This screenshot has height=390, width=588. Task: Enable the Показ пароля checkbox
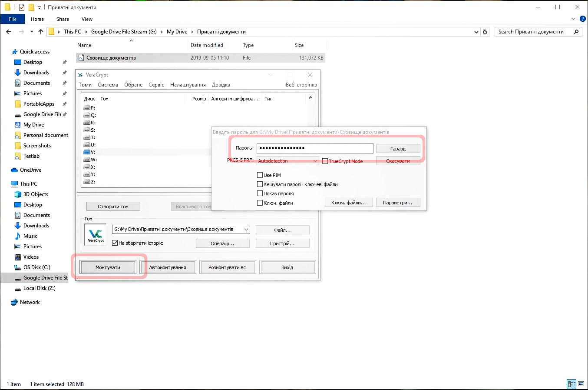[260, 193]
